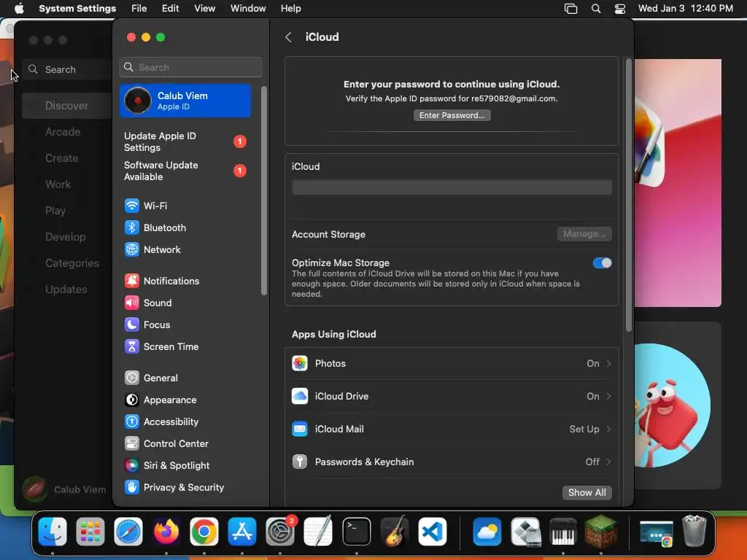
Task: Toggle Optimize Mac Storage switch
Action: pos(602,262)
